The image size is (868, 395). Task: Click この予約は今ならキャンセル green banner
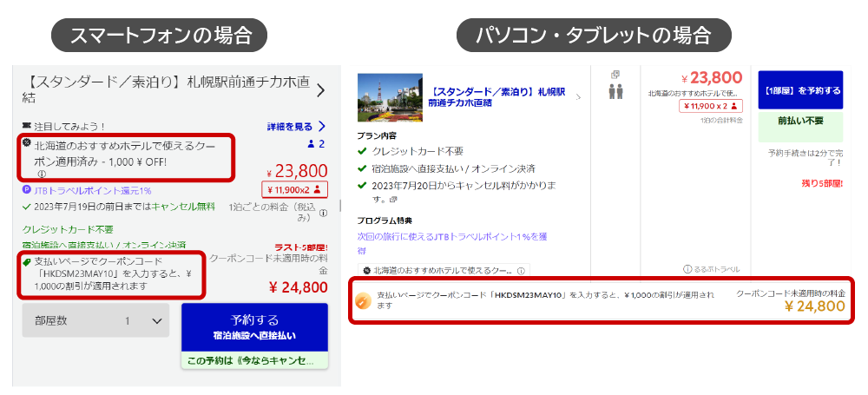point(254,360)
